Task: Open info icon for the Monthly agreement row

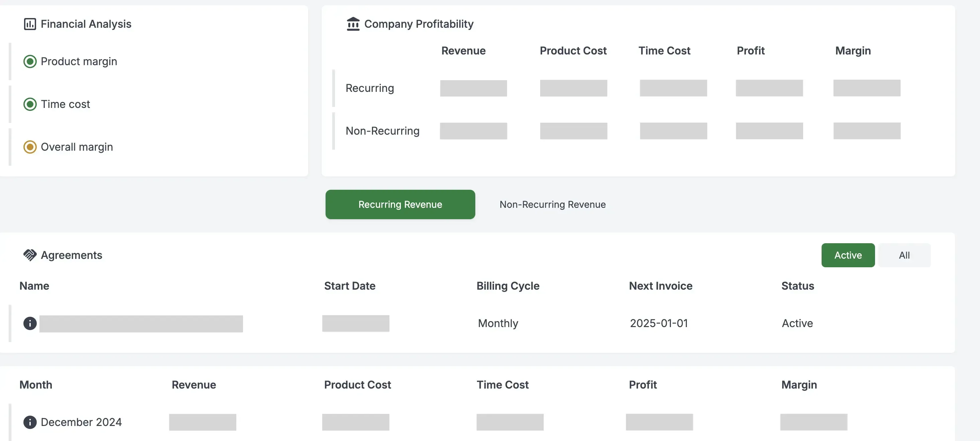Action: click(x=30, y=323)
